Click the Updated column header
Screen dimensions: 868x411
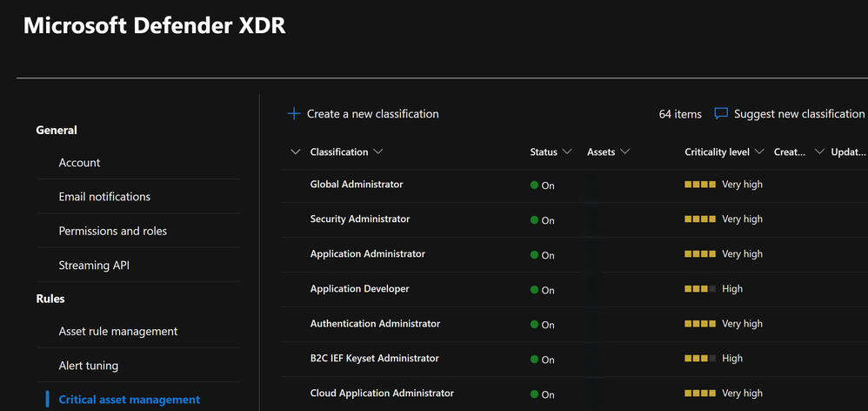pyautogui.click(x=849, y=152)
